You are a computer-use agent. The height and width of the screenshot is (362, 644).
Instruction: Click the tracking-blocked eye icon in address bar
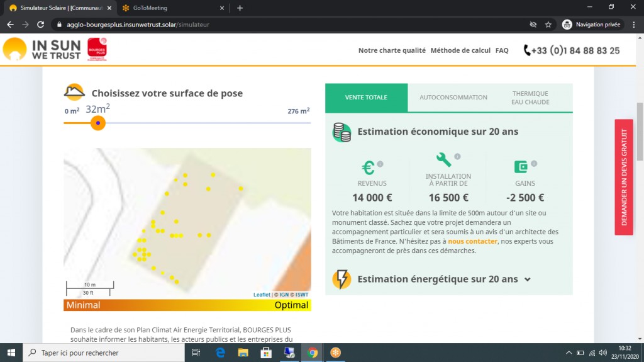533,25
